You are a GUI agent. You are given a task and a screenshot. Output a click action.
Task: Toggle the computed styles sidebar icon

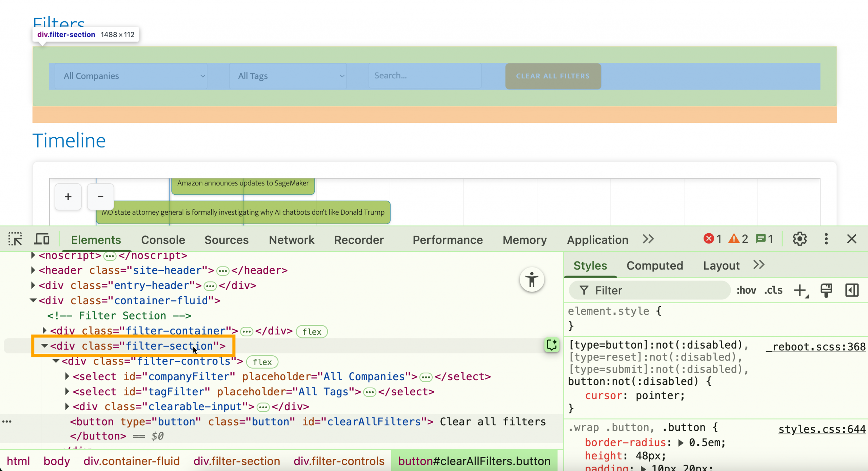point(852,290)
